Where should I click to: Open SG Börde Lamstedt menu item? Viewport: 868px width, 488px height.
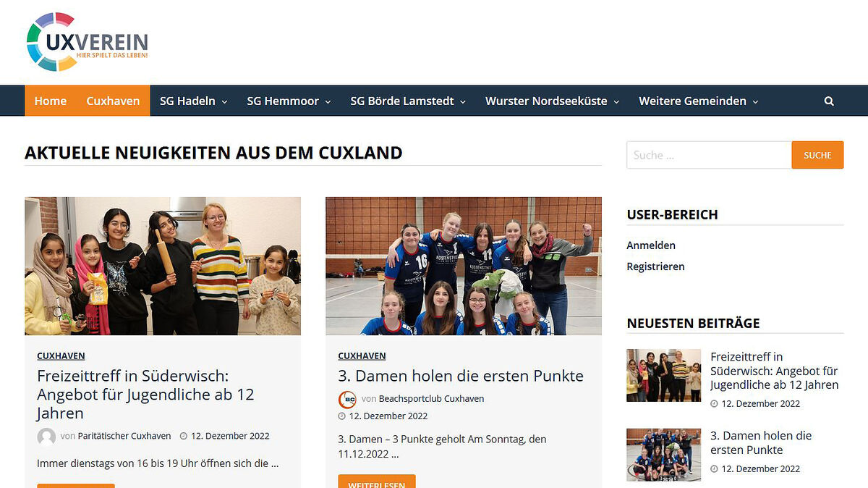(402, 101)
